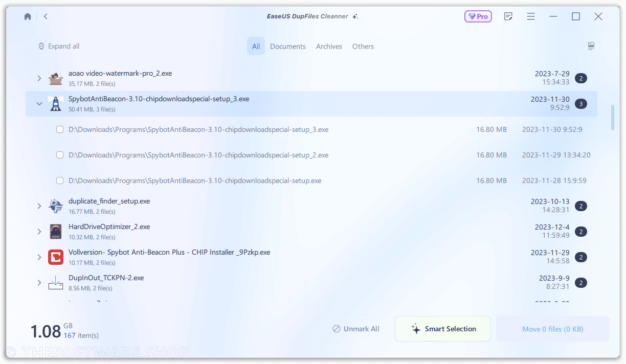Select the All filter tab
Image resolution: width=626 pixels, height=364 pixels.
256,46
